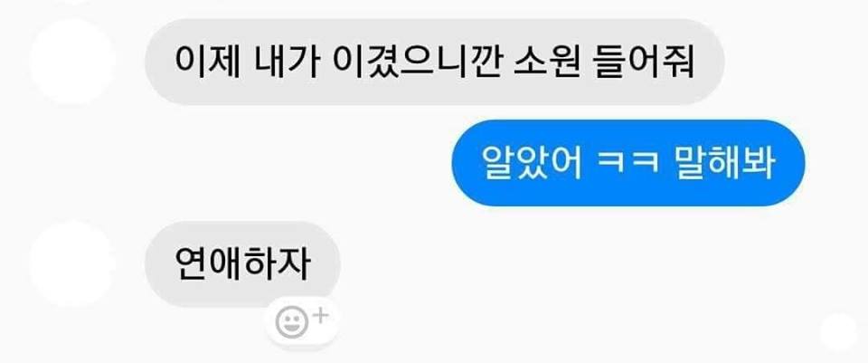The width and height of the screenshot is (868, 363).
Task: Open sender avatar beside 연애하자 message
Action: [x=72, y=263]
